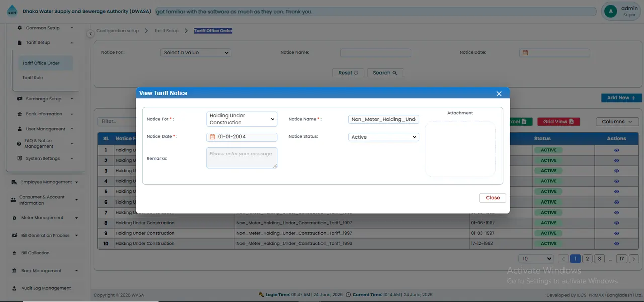
Task: View the tariff notice in row 5
Action: [616, 191]
